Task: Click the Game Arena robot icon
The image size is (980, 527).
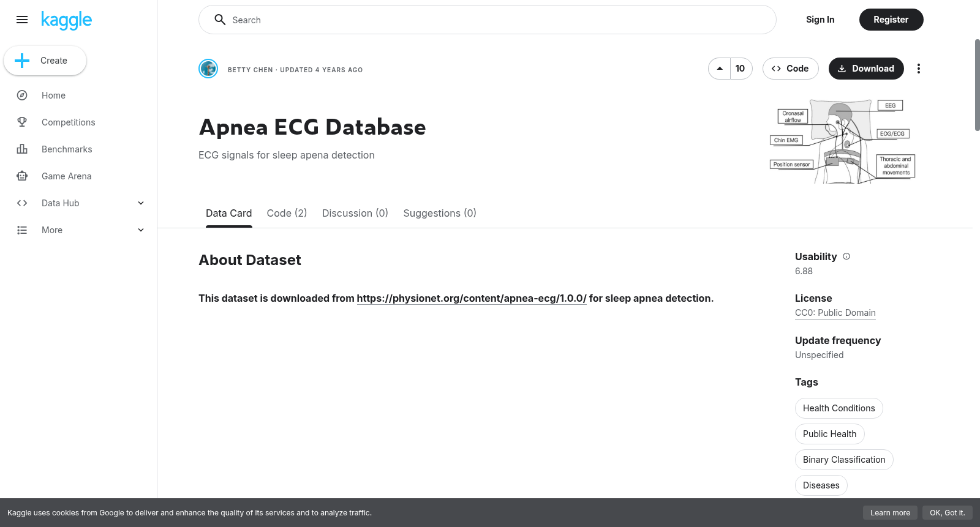Action: (22, 176)
